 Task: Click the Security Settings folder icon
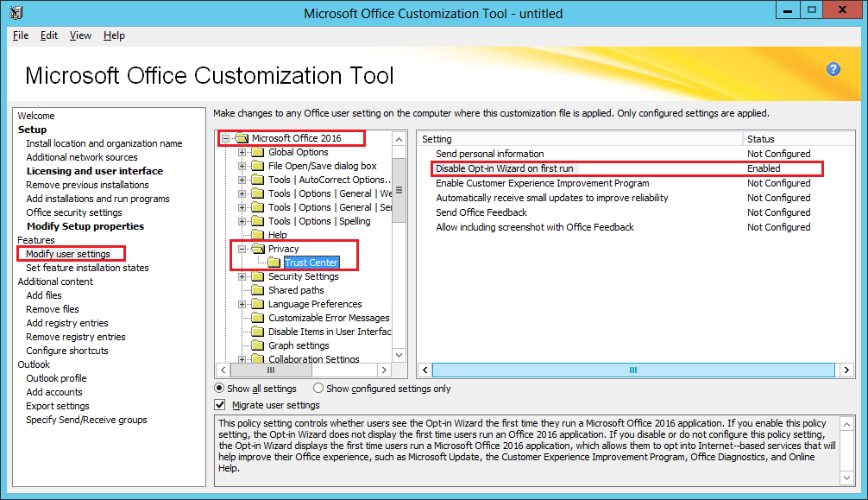[257, 276]
